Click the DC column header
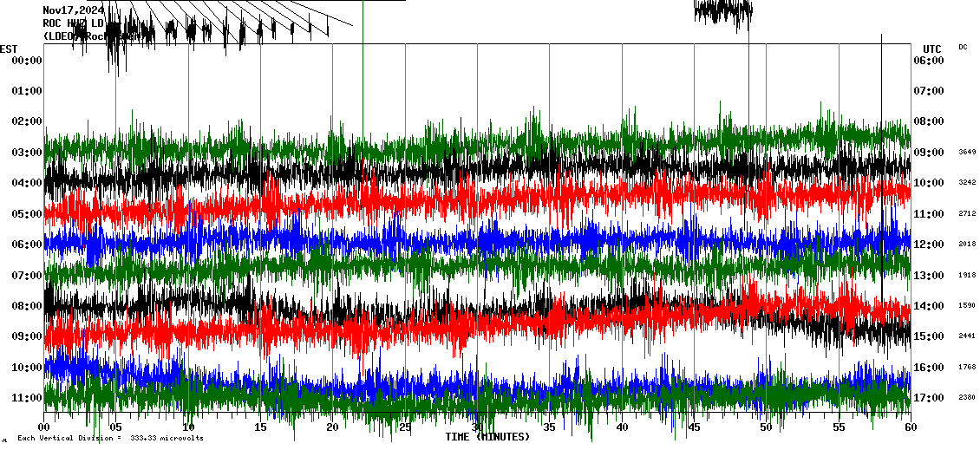Screen dimensions: 980x450 tap(963, 47)
